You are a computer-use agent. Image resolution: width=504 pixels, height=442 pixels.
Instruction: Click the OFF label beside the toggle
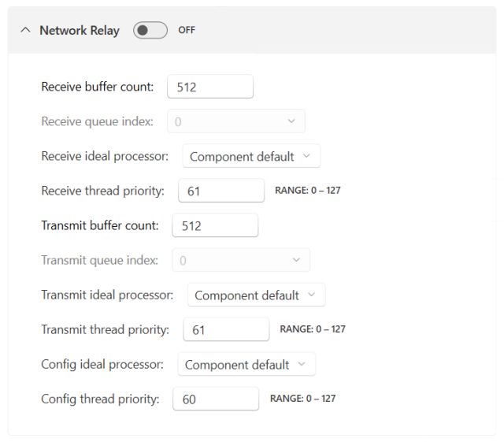(x=187, y=31)
